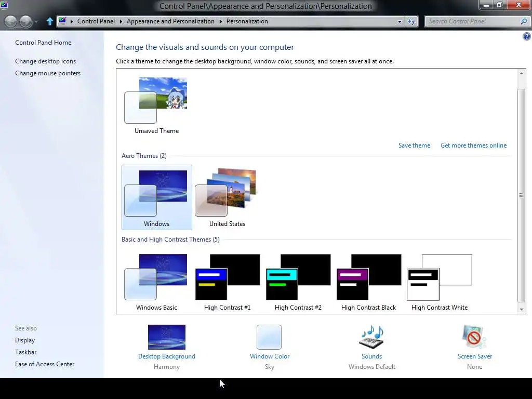Expand arrow after Control Panel breadcrumb
The width and height of the screenshot is (532, 399).
point(121,21)
